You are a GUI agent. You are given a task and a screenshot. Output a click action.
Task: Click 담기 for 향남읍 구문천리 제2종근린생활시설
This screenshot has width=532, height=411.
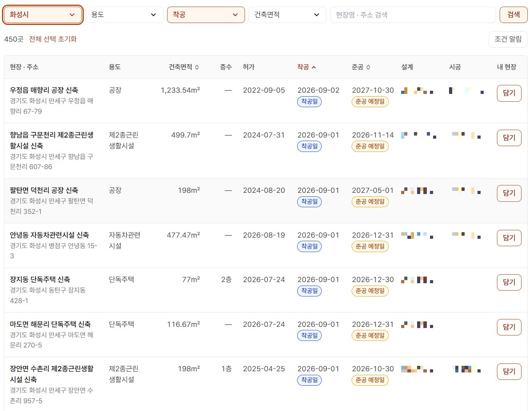pos(509,138)
